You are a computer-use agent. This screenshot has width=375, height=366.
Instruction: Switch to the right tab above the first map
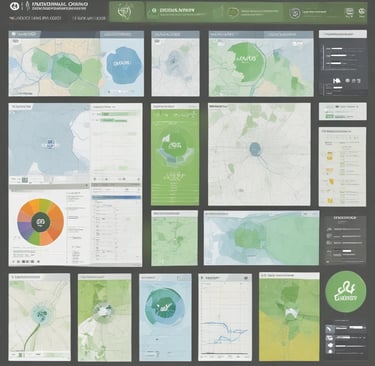pyautogui.click(x=122, y=34)
